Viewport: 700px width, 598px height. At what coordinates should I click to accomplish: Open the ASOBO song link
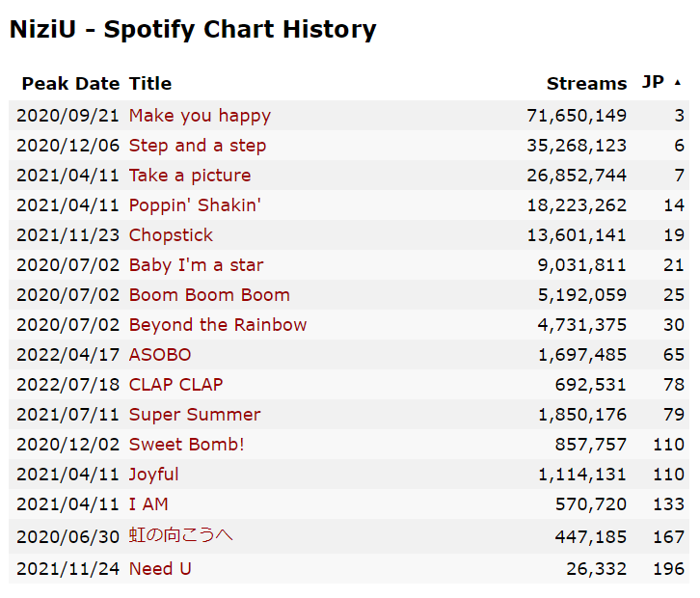tap(160, 355)
